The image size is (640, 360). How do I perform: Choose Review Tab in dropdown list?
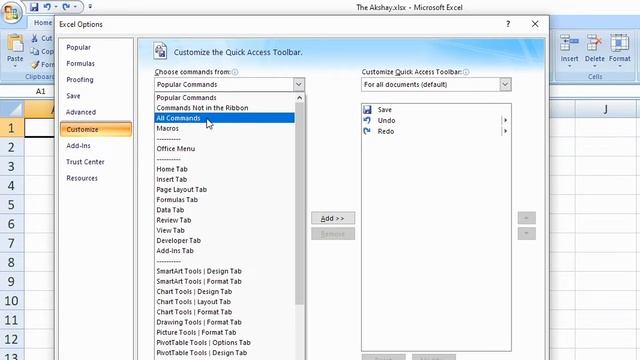point(224,220)
